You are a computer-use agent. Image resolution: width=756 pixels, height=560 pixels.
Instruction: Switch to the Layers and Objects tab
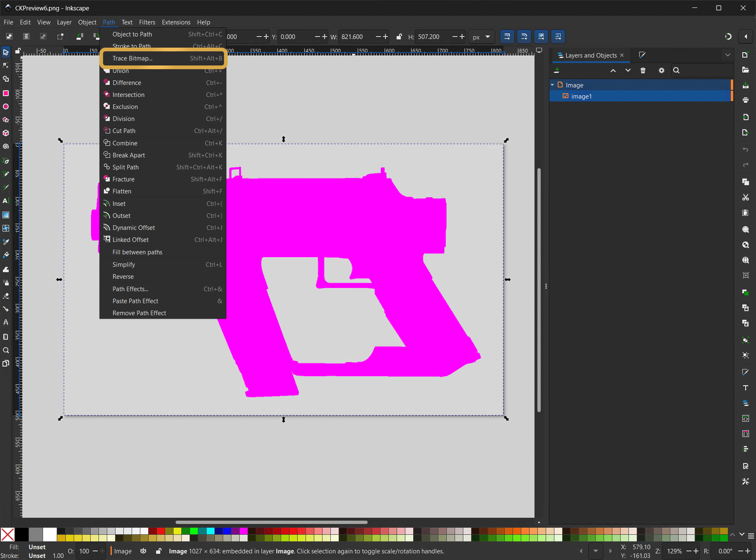(591, 56)
